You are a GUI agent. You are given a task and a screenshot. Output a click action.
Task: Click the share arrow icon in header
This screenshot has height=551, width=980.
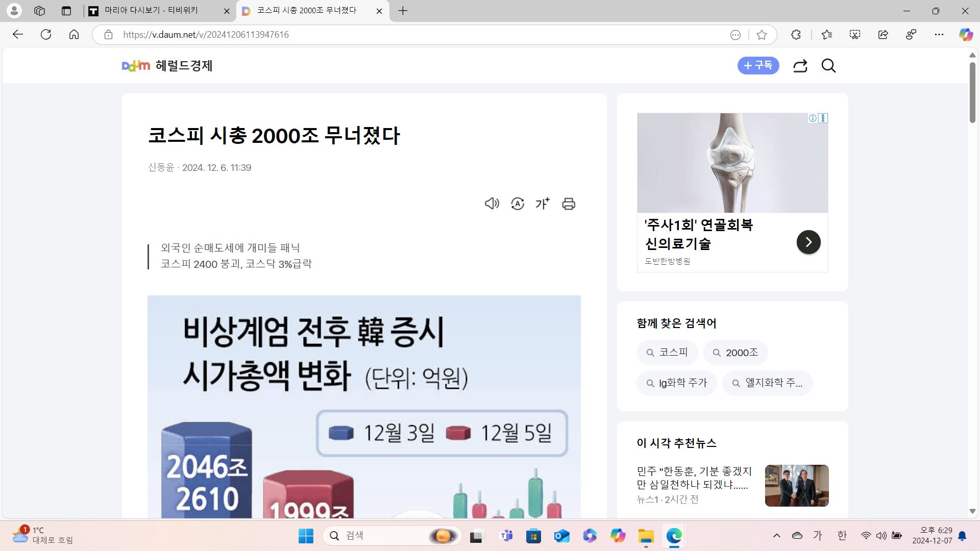tap(800, 66)
